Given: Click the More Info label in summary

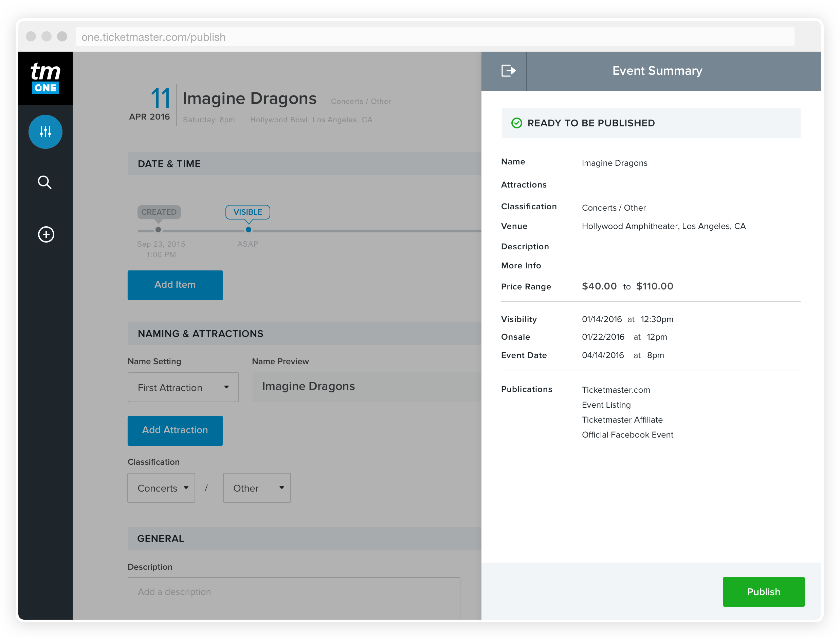Looking at the screenshot, I should click(x=521, y=266).
